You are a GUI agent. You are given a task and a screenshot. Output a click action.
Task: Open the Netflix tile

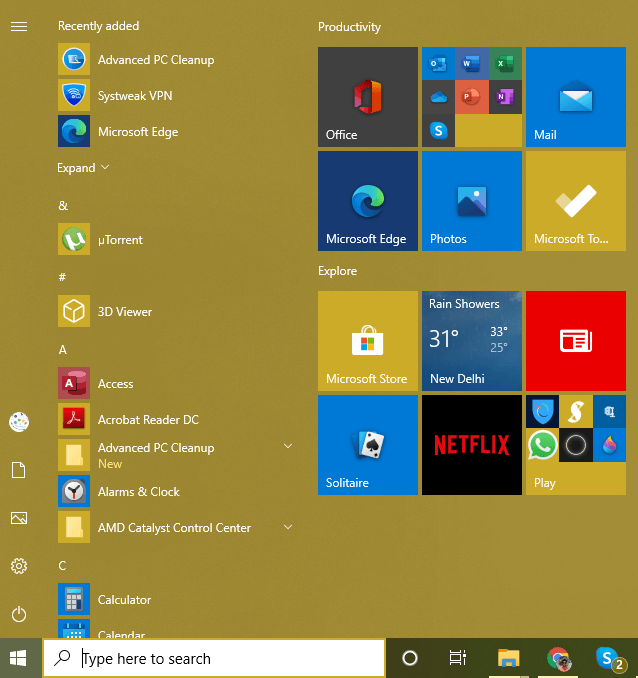tap(472, 445)
